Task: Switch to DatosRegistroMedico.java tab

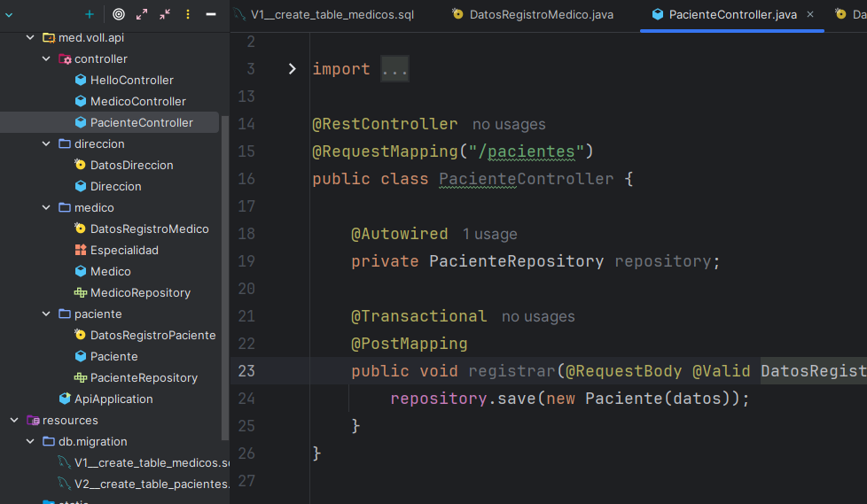Action: coord(542,15)
